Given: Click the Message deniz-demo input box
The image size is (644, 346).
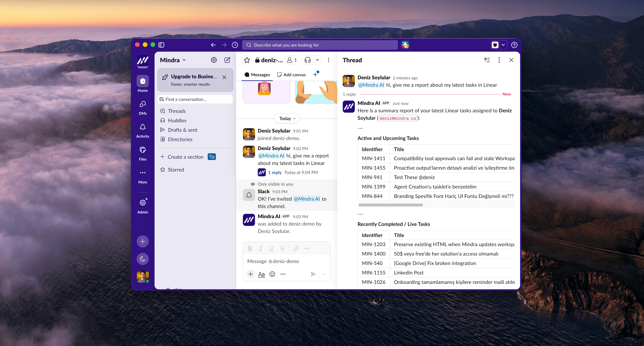Looking at the screenshot, I should [x=287, y=261].
